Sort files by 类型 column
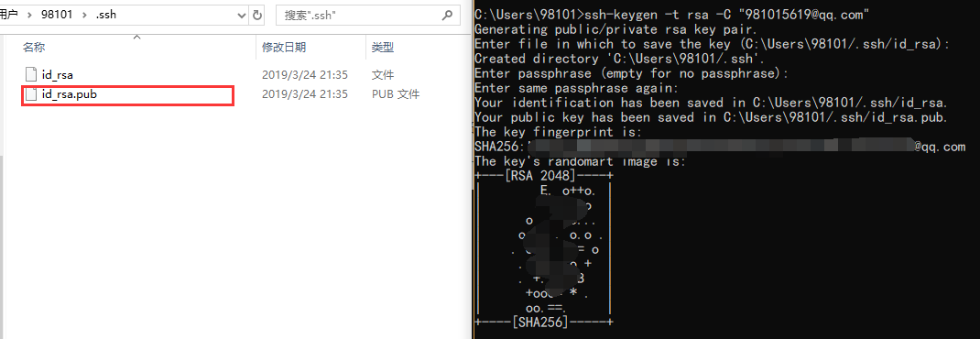The width and height of the screenshot is (980, 339). [383, 48]
